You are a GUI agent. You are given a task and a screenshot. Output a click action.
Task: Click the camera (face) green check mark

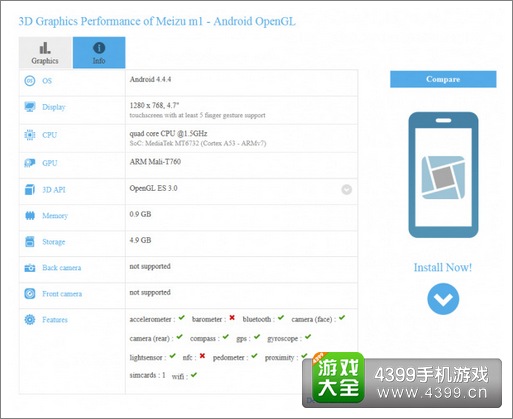[342, 318]
